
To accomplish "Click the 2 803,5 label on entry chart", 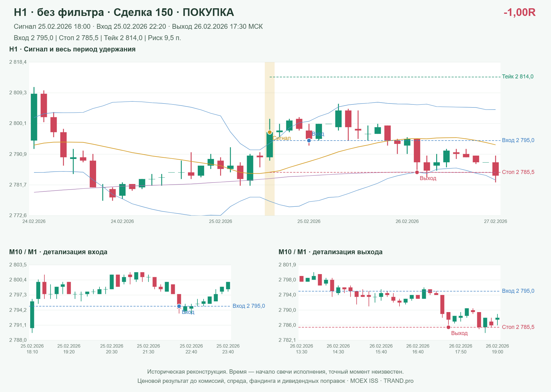I will pos(18,265).
